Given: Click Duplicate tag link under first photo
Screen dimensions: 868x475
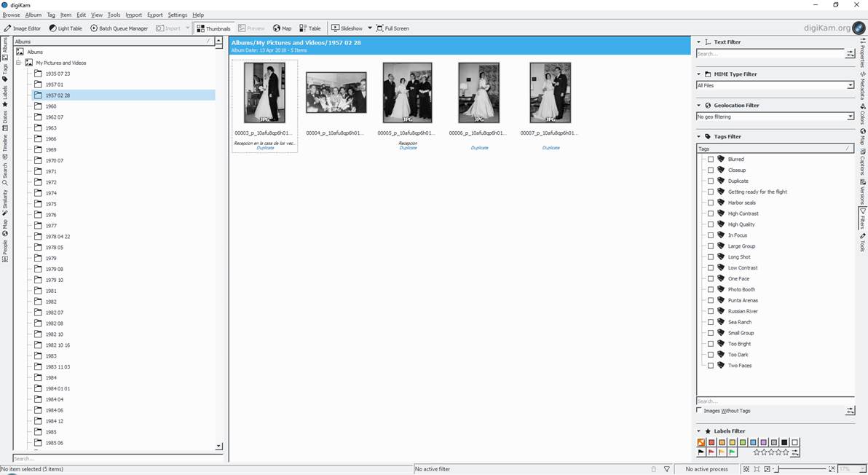Looking at the screenshot, I should tap(265, 148).
